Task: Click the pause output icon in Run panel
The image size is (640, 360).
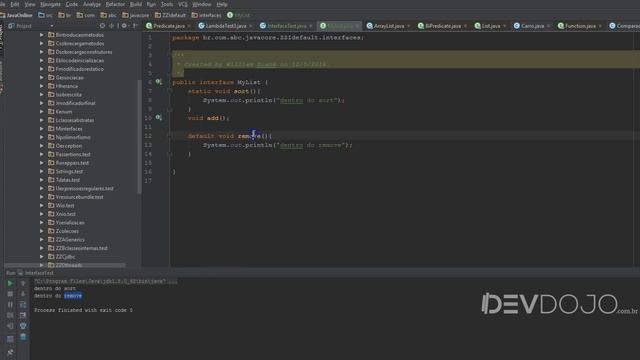Action: click(x=10, y=304)
